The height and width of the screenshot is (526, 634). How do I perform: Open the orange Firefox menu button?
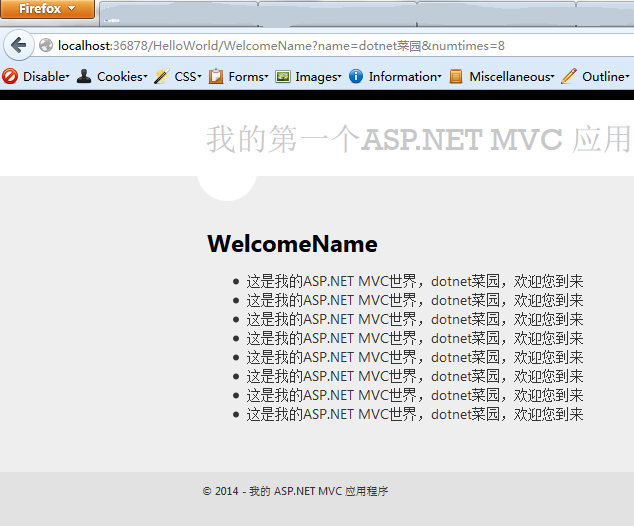coord(47,9)
